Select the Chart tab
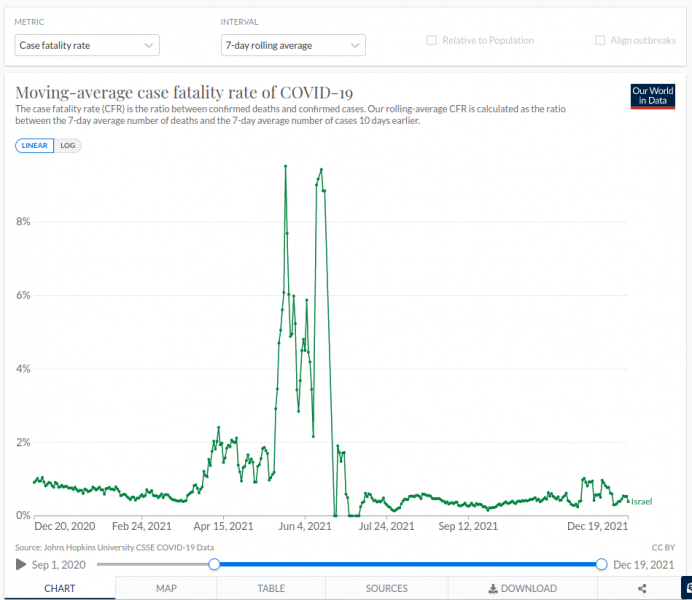Viewport: 692px width, 600px height. tap(60, 589)
